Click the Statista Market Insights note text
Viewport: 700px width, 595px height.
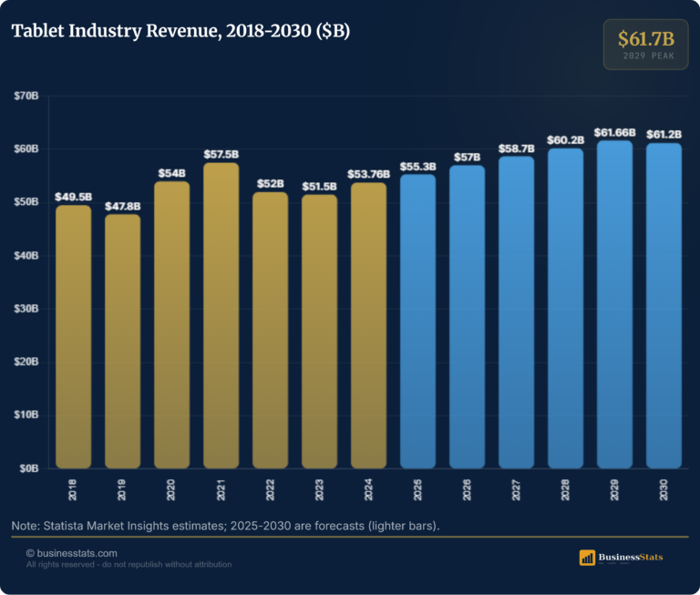[x=225, y=526]
